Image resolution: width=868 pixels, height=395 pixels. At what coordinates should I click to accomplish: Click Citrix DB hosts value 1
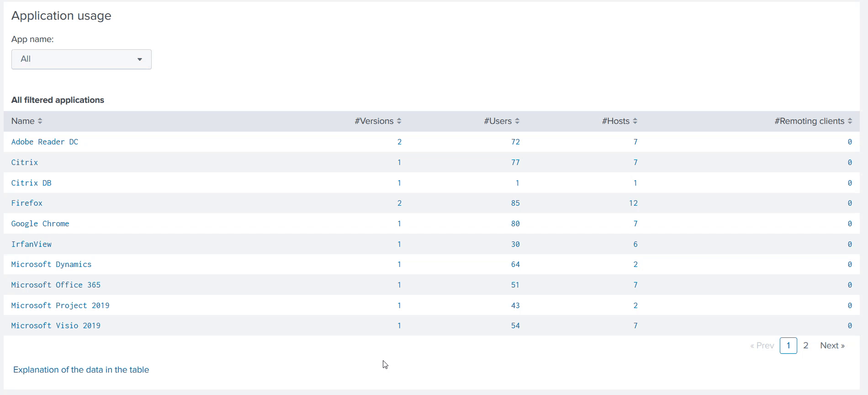point(635,183)
